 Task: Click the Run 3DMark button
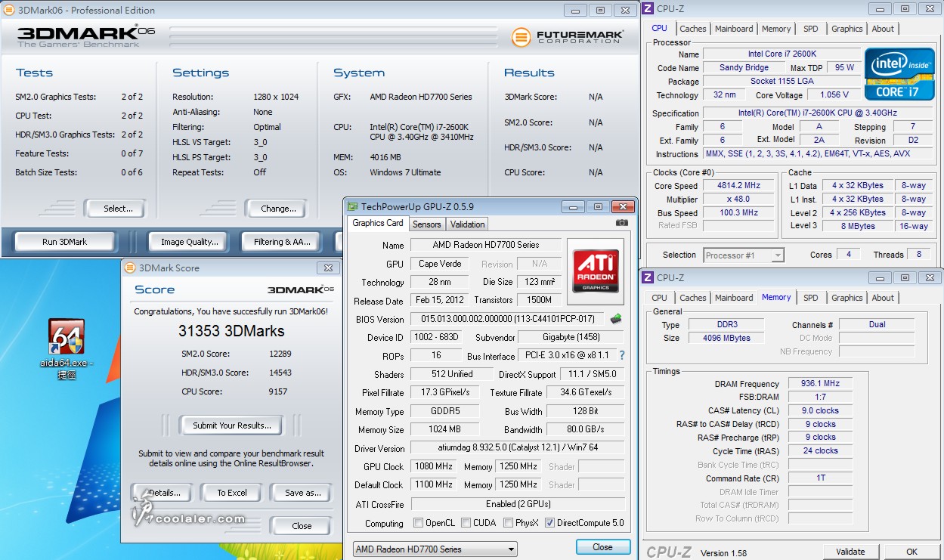(64, 242)
